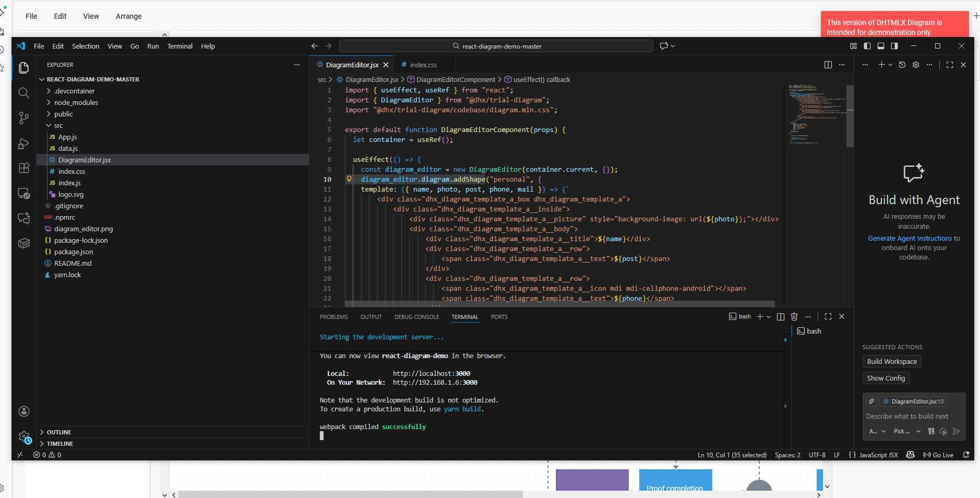Kill the terminal using trash icon

[794, 317]
